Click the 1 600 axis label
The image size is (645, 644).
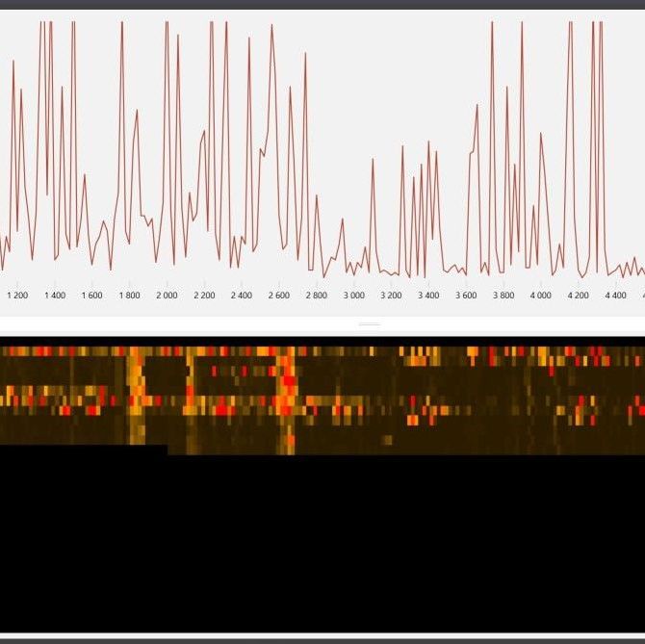click(x=91, y=296)
